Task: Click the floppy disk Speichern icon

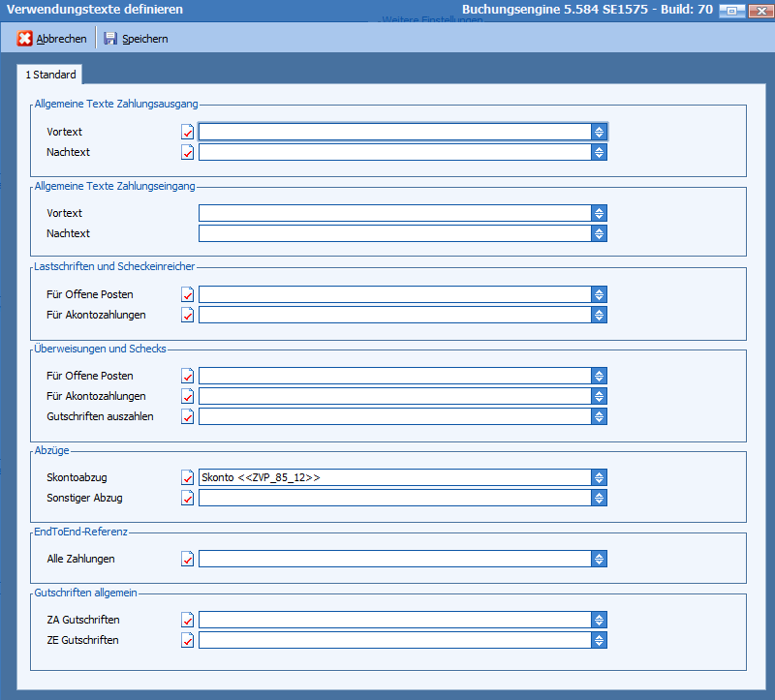Action: pyautogui.click(x=110, y=39)
